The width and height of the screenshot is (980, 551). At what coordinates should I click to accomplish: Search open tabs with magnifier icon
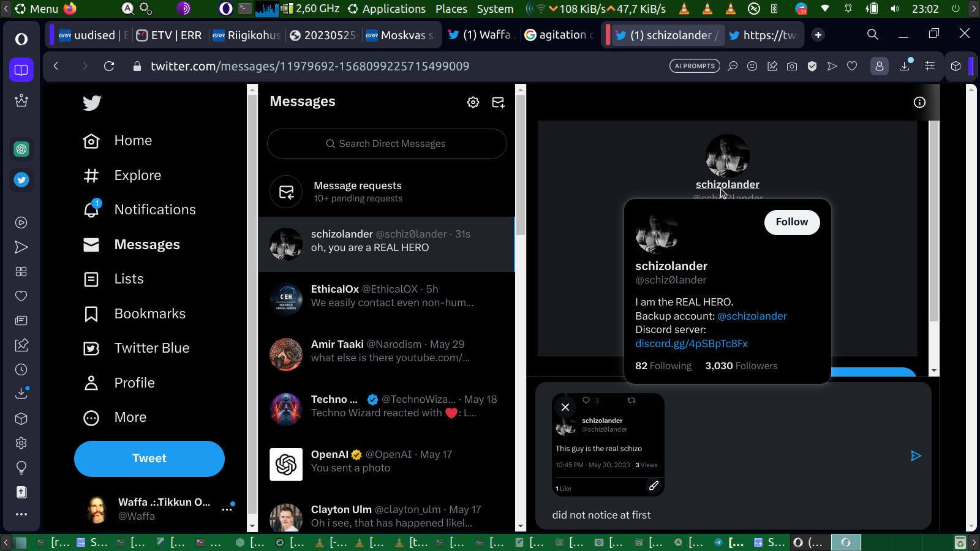tap(873, 35)
